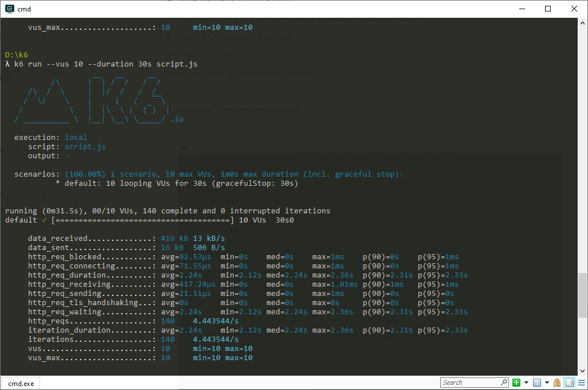This screenshot has width=588, height=390.
Task: Open a new console with the green plus icon
Action: click(516, 383)
